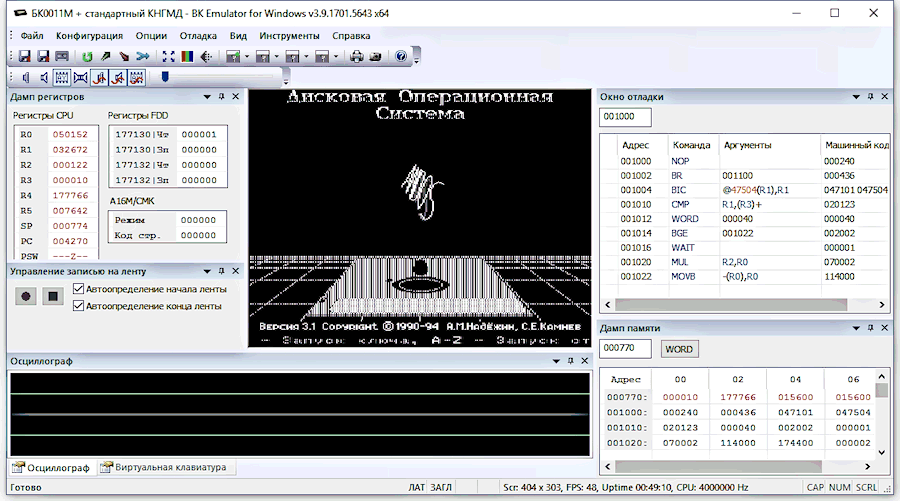Pin the Окно отладки panel

coord(871,96)
